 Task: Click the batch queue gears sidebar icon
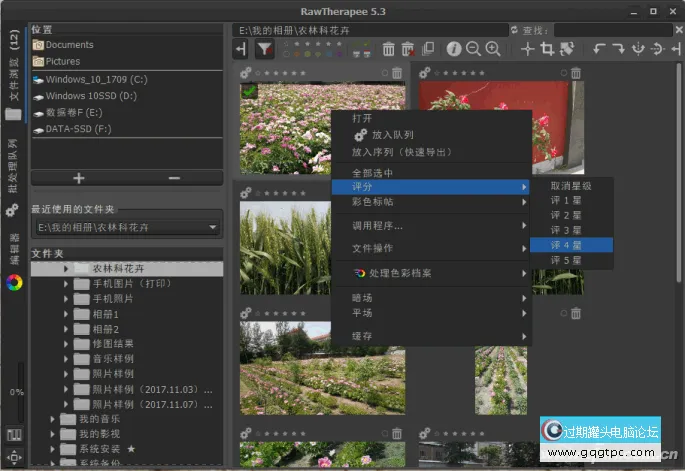click(x=13, y=210)
